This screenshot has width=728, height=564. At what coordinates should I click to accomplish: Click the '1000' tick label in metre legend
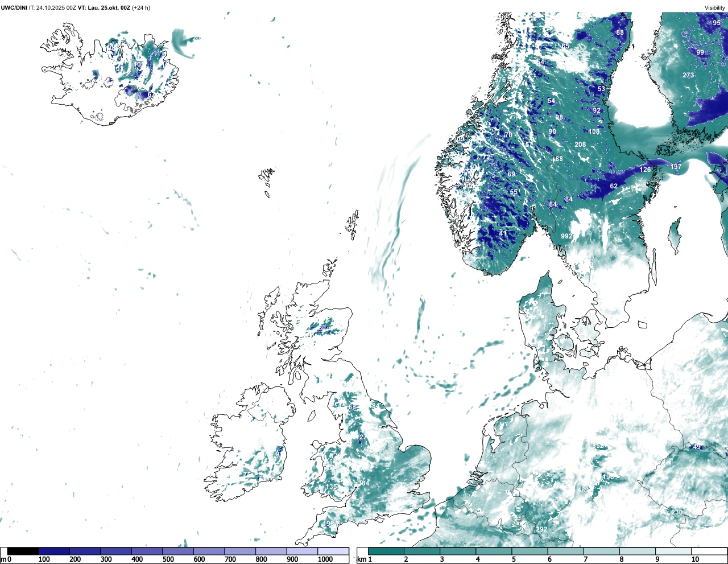(x=325, y=559)
